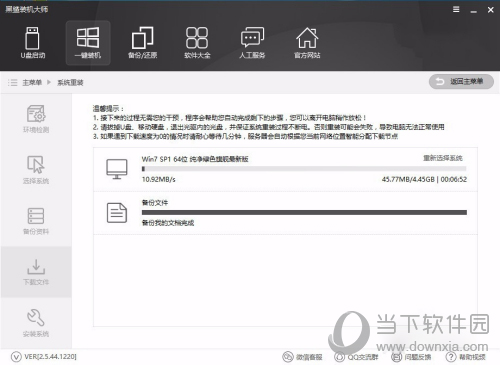Select the 选择系统 choose system step
This screenshot has height=365, width=500.
coord(36,170)
